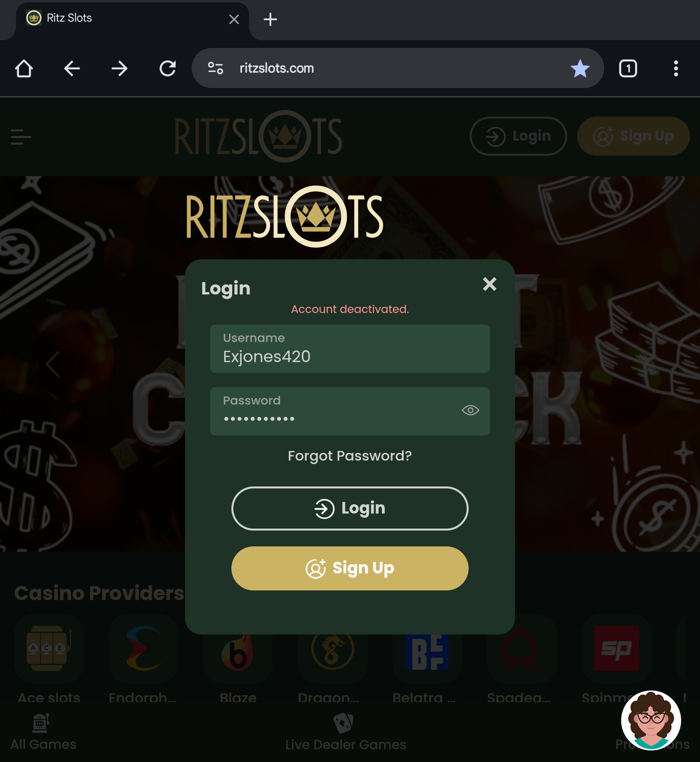This screenshot has width=700, height=762.
Task: Click the Forgot Password? link
Action: (x=350, y=456)
